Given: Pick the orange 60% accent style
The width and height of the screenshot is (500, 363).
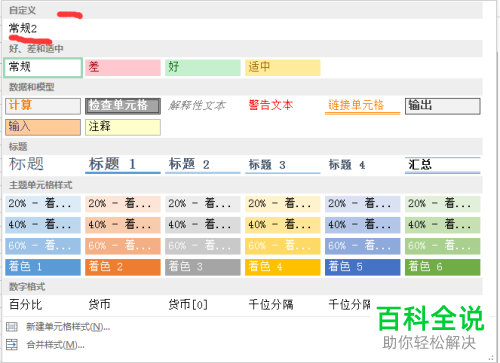Looking at the screenshot, I should 123,246.
